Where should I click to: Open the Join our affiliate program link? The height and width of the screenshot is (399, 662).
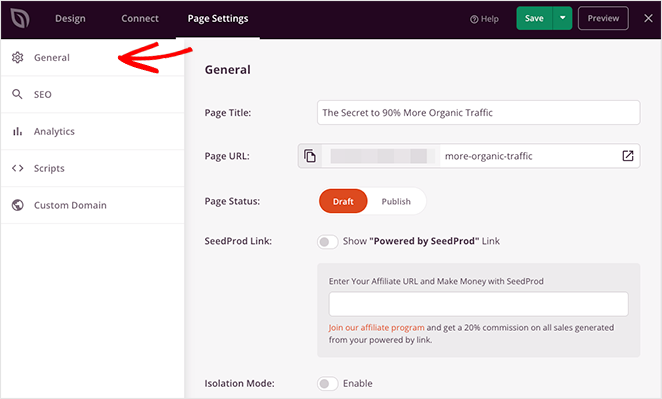[377, 328]
